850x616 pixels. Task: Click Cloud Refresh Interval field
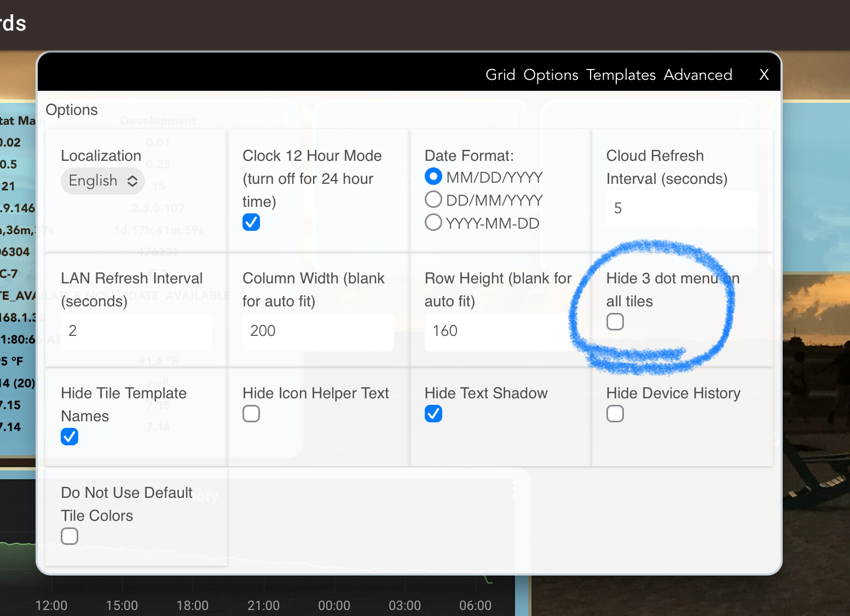pos(681,209)
